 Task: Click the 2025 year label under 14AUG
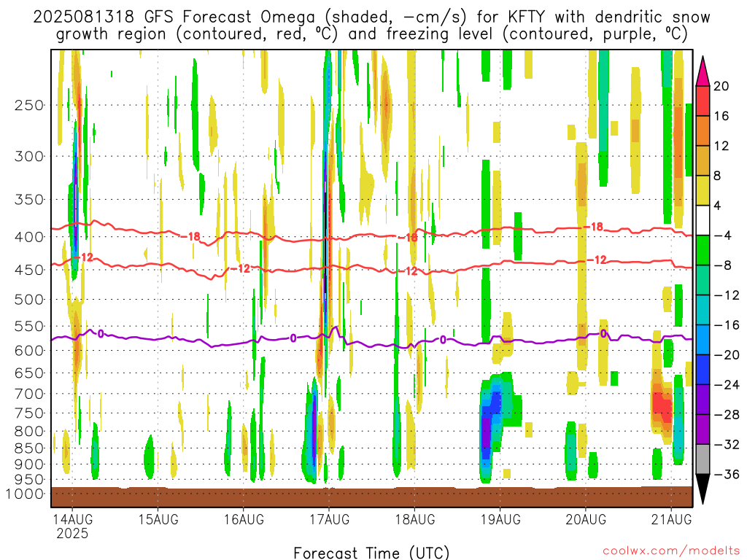pos(72,533)
